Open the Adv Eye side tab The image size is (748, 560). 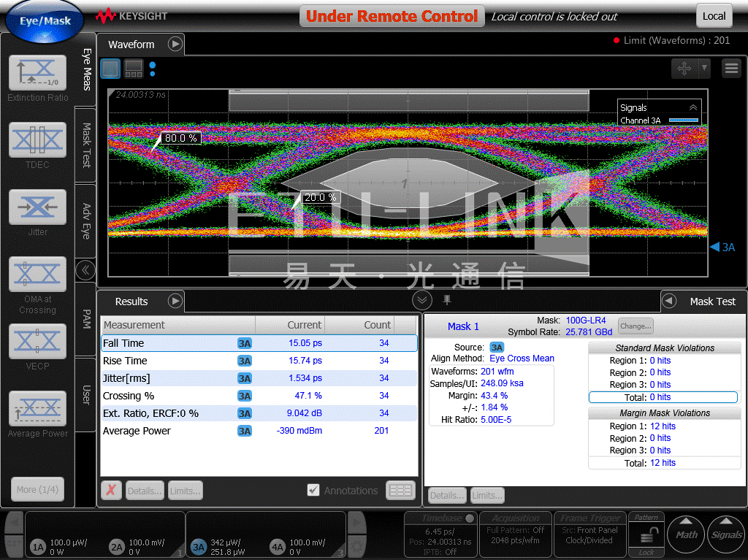(86, 220)
